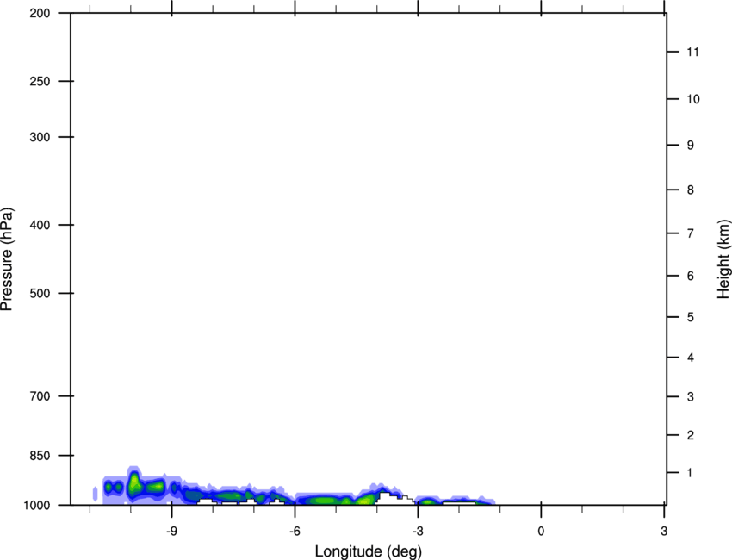732x560 pixels.
Task: Click the 400 pressure tick label
Action: (40, 225)
